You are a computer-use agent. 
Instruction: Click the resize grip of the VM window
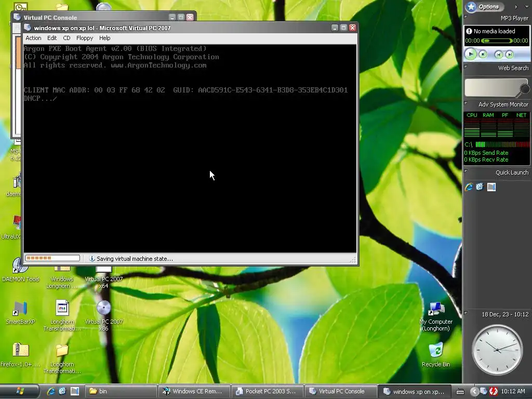click(353, 260)
